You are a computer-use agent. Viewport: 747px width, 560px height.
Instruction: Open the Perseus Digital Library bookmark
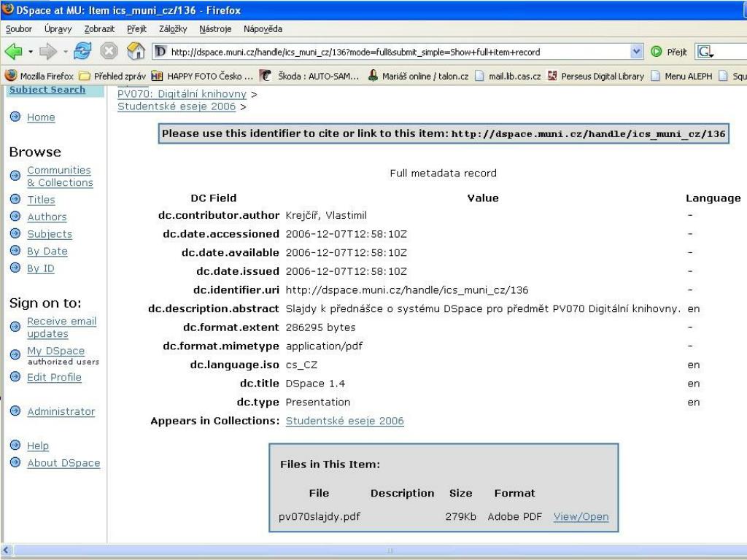pos(596,76)
